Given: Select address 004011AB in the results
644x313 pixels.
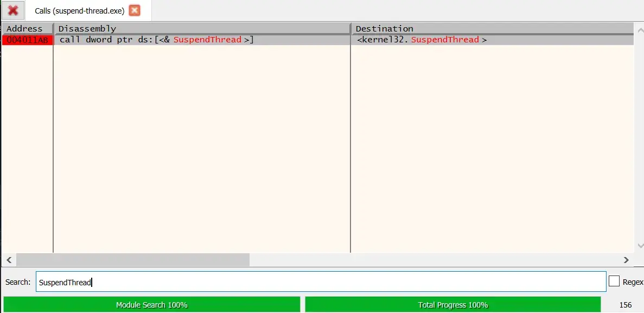Looking at the screenshot, I should (x=28, y=40).
